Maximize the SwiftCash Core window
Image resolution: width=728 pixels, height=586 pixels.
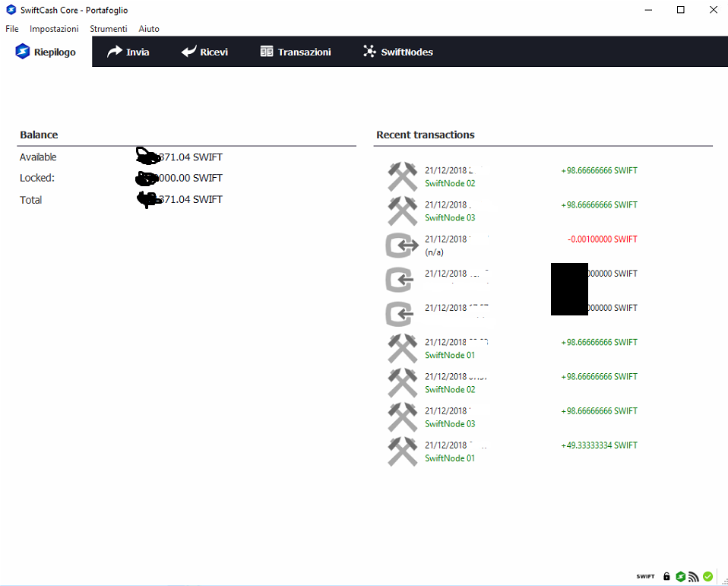pos(681,10)
